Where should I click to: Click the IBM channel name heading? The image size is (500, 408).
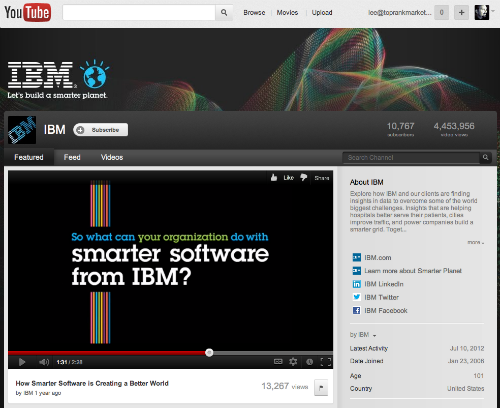pos(55,130)
